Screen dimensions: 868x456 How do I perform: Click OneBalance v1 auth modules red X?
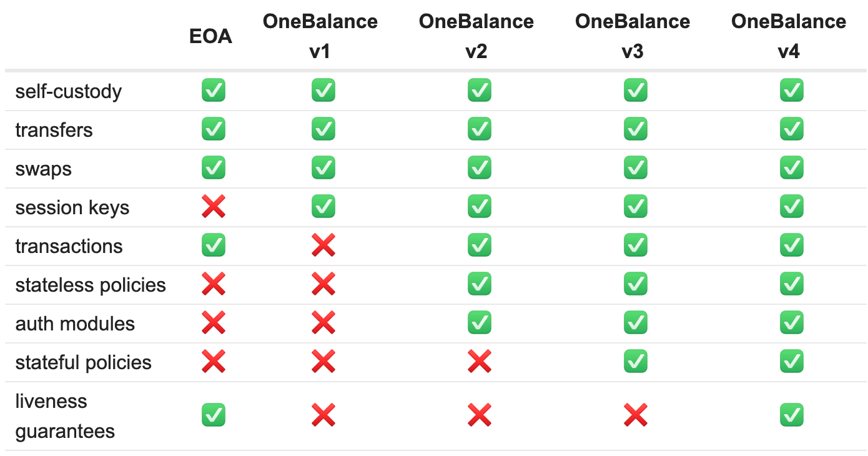(x=323, y=323)
